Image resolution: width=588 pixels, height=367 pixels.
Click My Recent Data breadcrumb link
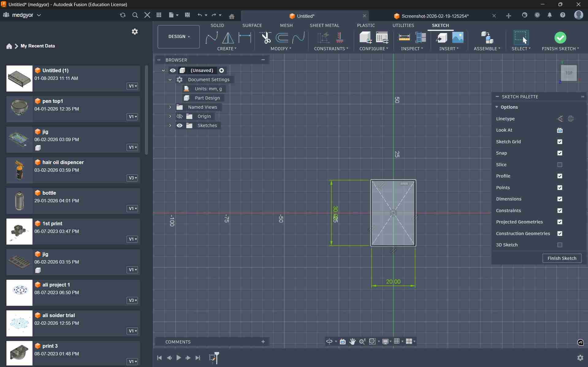(38, 46)
